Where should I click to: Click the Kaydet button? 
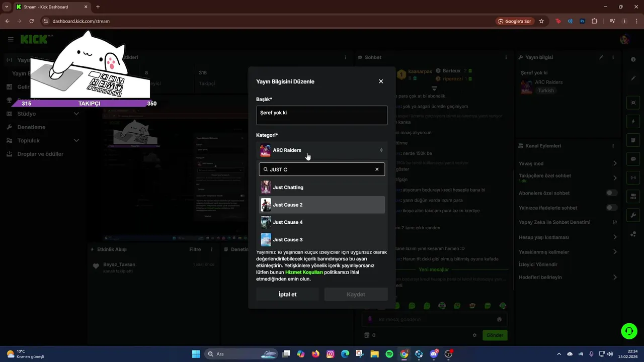(356, 295)
